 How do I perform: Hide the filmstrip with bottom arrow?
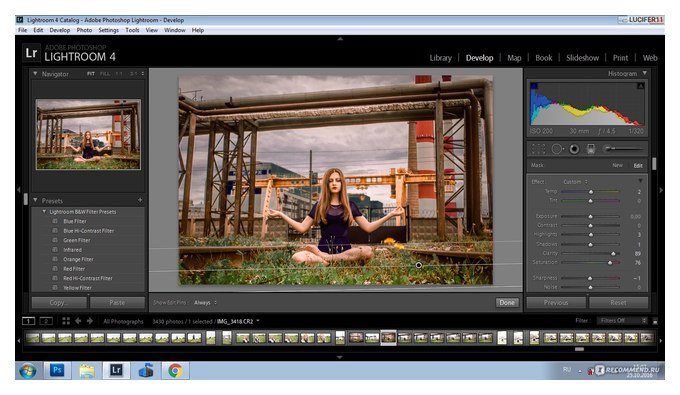pos(340,357)
